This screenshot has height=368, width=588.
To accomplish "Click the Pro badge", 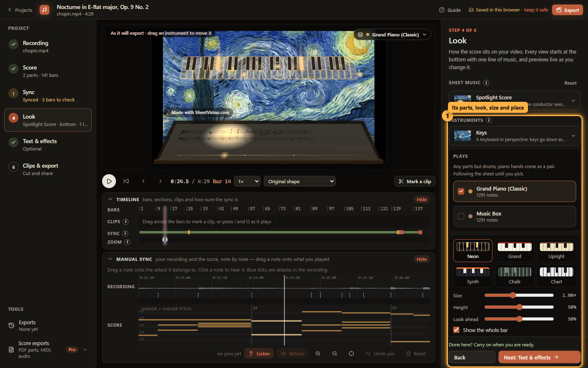I will click(x=72, y=350).
